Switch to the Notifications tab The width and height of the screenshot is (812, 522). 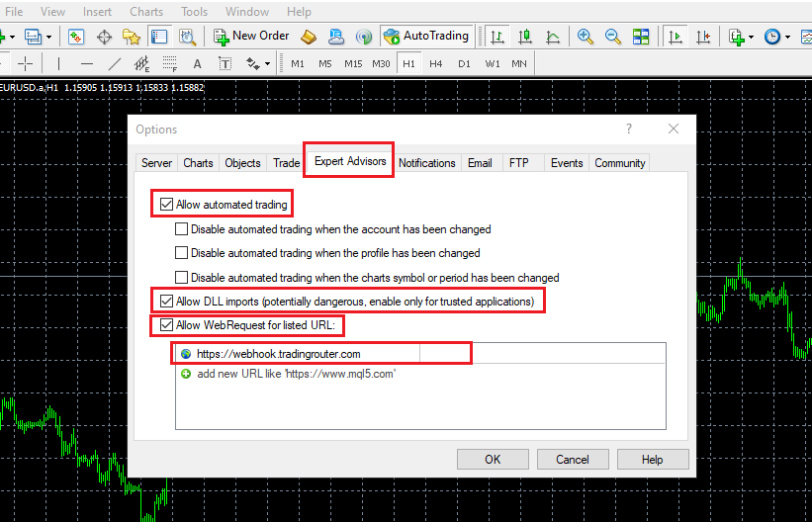pos(426,162)
